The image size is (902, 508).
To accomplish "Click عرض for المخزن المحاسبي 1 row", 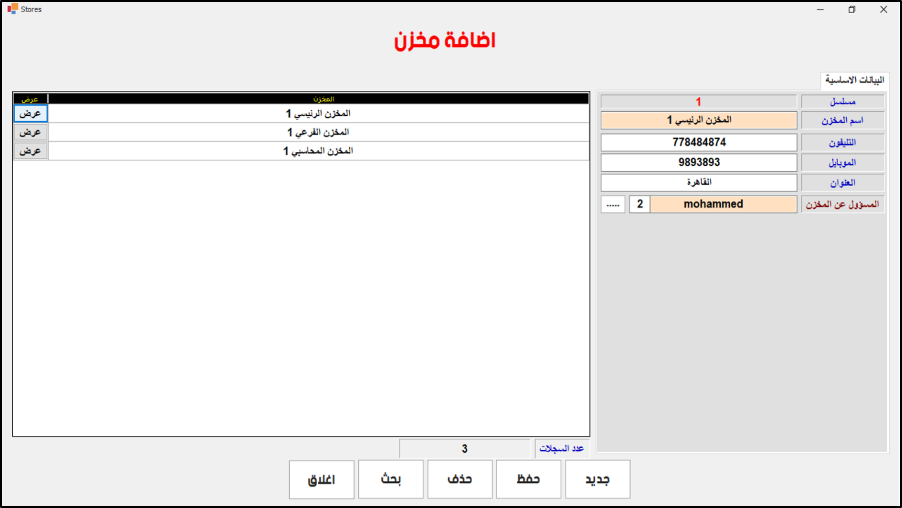I will pos(30,151).
